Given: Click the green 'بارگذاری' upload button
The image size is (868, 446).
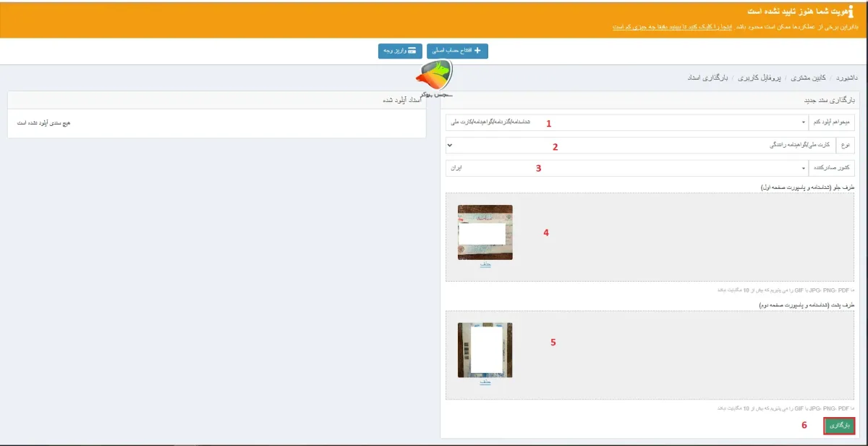Looking at the screenshot, I should coord(840,426).
